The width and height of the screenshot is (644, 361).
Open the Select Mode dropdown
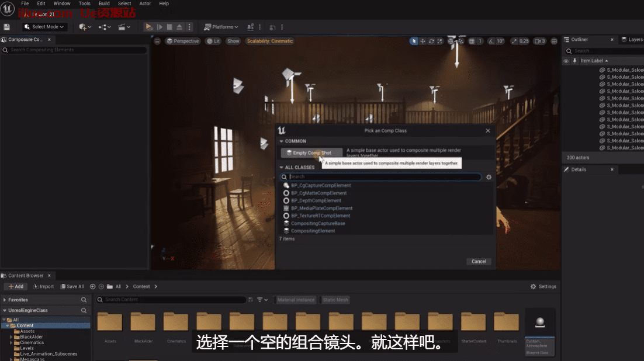point(44,27)
